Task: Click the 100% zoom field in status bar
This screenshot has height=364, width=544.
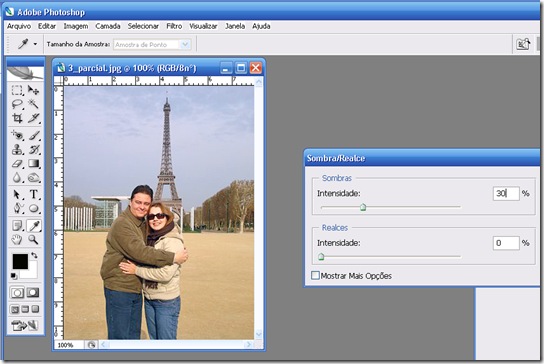Action: point(69,345)
